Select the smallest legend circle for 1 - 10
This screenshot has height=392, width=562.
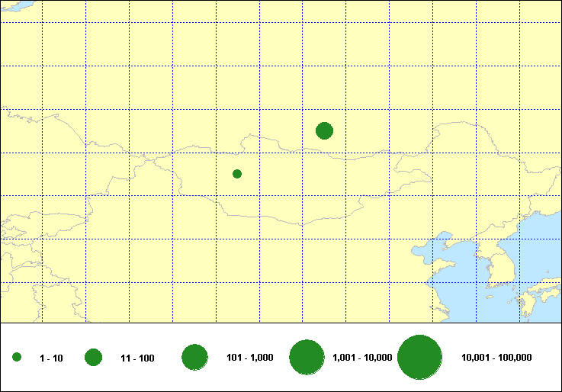click(17, 357)
